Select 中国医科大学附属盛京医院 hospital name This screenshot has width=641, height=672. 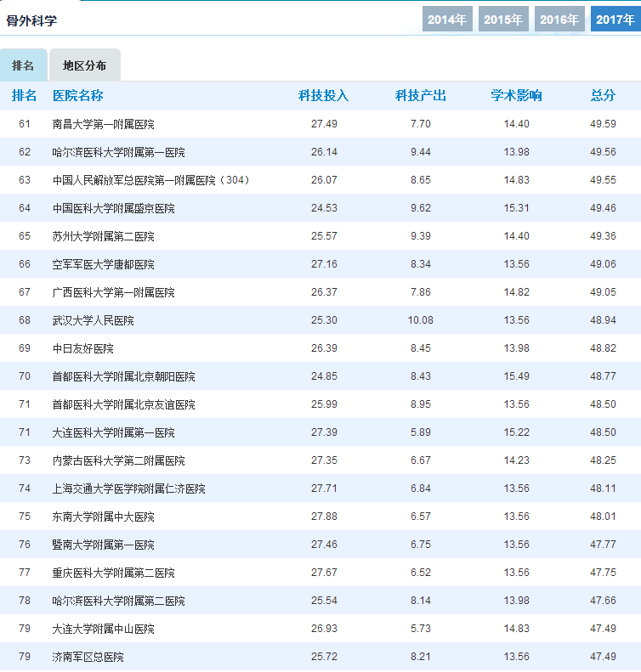[x=113, y=208]
